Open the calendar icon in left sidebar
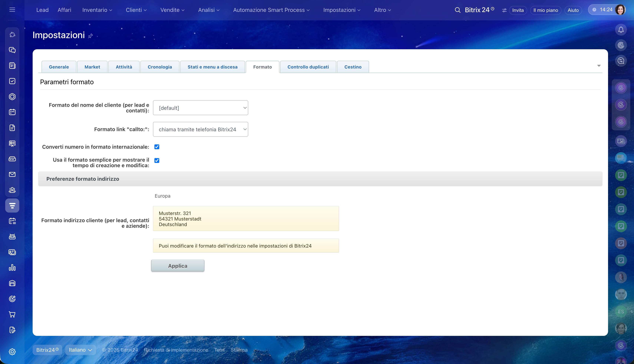The image size is (634, 364). [12, 112]
